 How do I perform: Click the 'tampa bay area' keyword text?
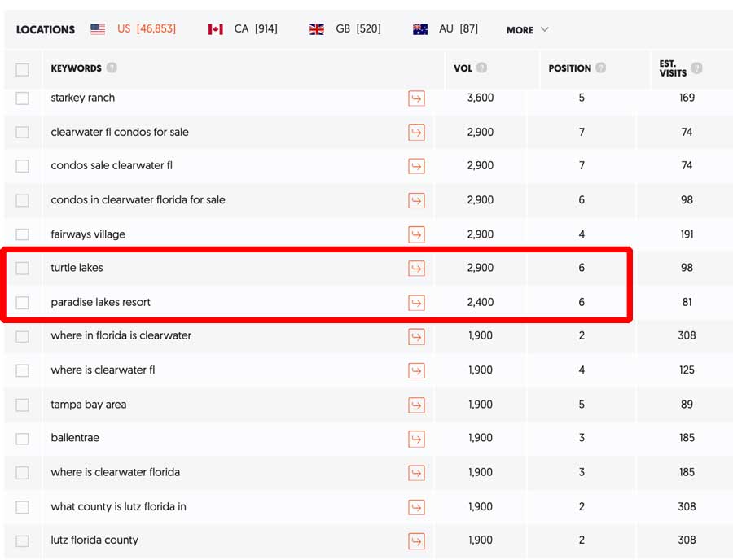(x=88, y=404)
